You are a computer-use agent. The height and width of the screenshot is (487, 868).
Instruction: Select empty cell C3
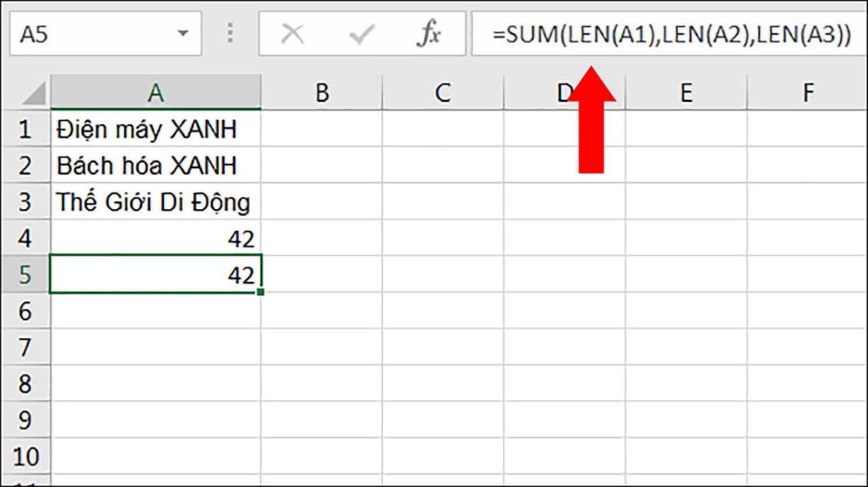(443, 201)
